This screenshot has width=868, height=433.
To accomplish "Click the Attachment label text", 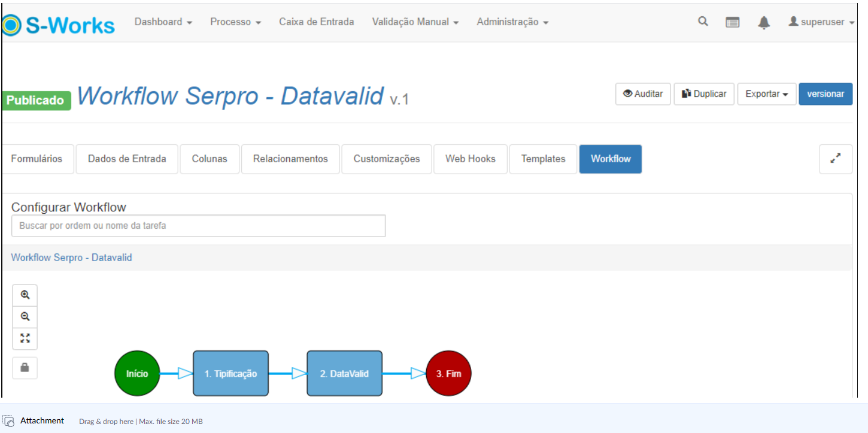I will 42,421.
